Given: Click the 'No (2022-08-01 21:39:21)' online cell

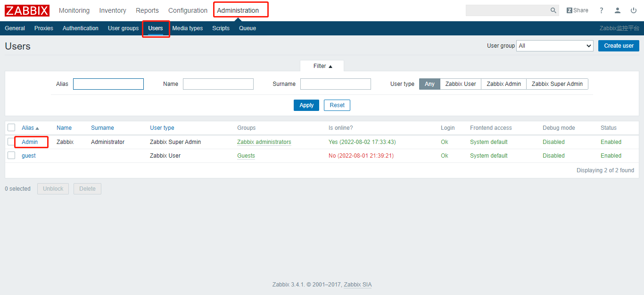Looking at the screenshot, I should point(361,156).
